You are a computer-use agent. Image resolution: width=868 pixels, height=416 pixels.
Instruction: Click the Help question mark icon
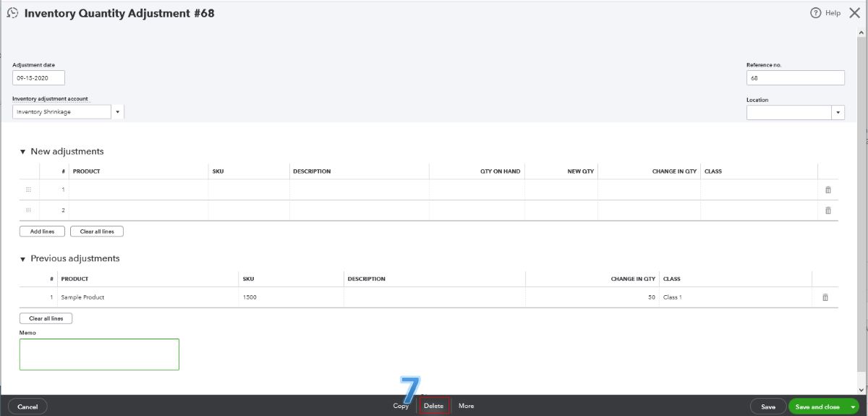[x=816, y=13]
